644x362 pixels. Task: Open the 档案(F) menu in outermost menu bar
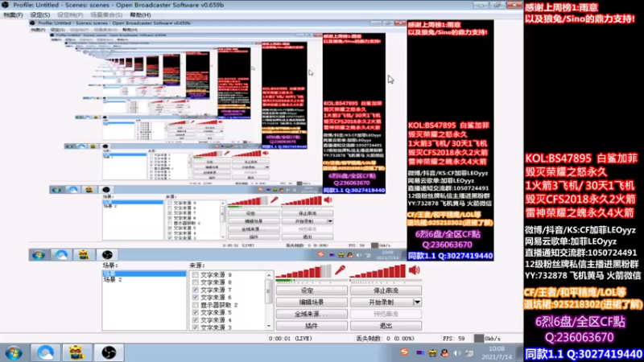click(x=13, y=14)
